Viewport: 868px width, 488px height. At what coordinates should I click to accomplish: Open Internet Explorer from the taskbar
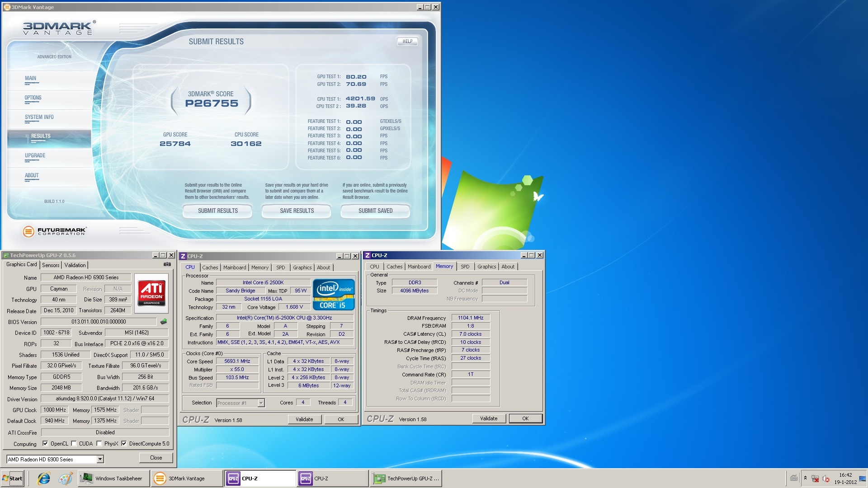44,479
